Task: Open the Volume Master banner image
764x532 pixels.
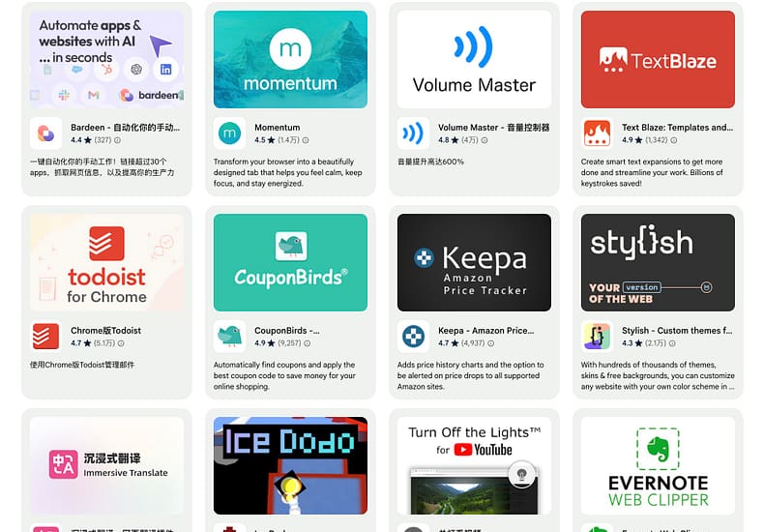Action: pos(474,59)
